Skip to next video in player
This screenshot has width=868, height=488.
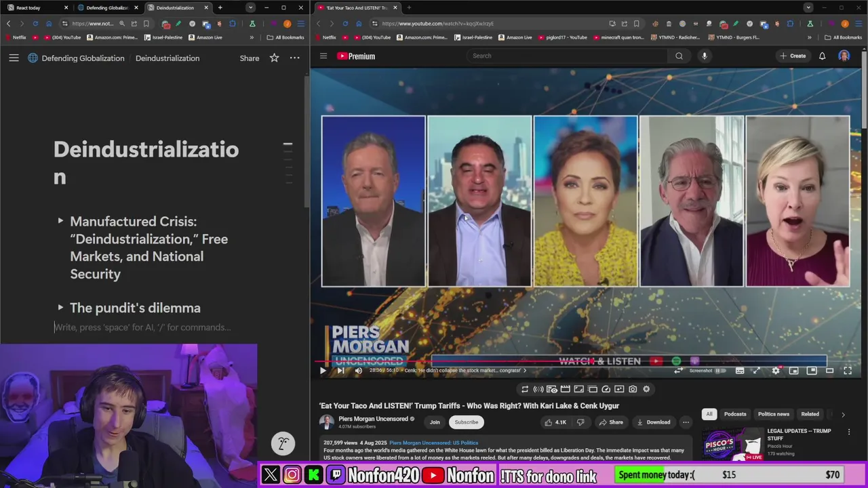pyautogui.click(x=340, y=370)
